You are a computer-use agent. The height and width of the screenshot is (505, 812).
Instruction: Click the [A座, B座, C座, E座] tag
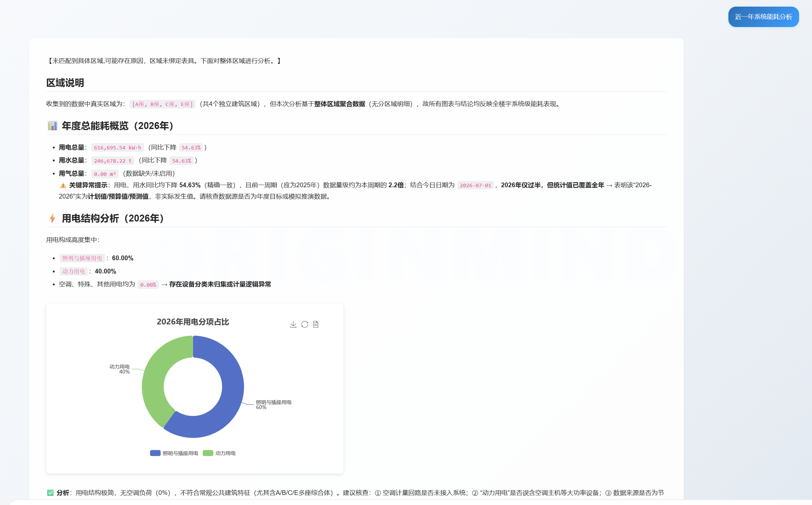[163, 104]
